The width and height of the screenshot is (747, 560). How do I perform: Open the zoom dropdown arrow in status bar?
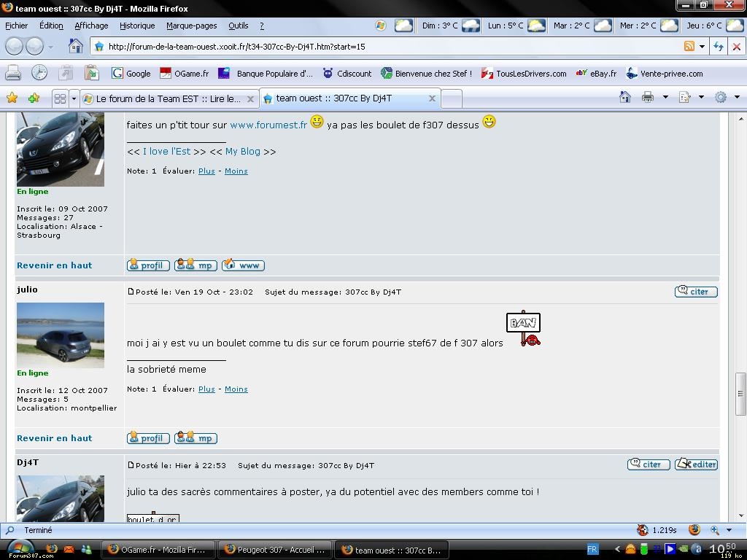[729, 529]
